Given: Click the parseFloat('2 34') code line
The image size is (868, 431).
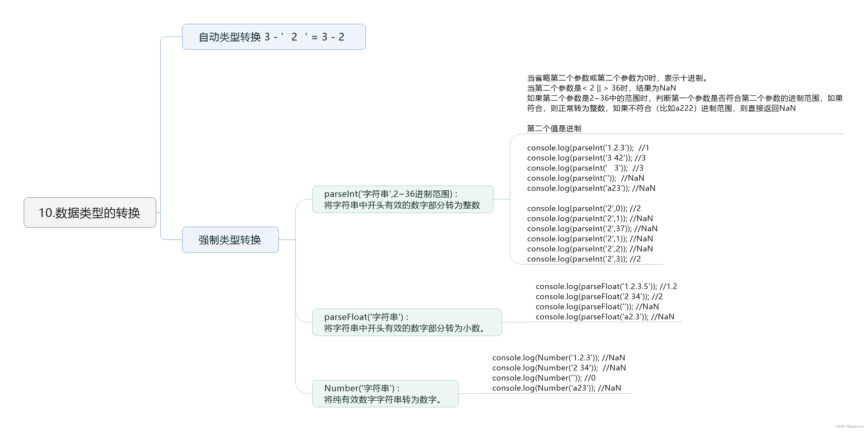Looking at the screenshot, I should [x=599, y=297].
